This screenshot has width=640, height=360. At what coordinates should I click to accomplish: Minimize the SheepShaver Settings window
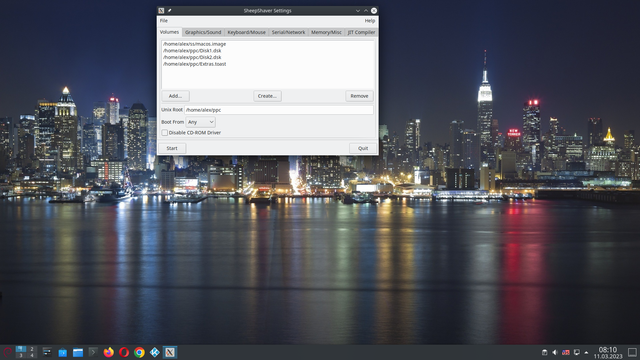click(358, 11)
